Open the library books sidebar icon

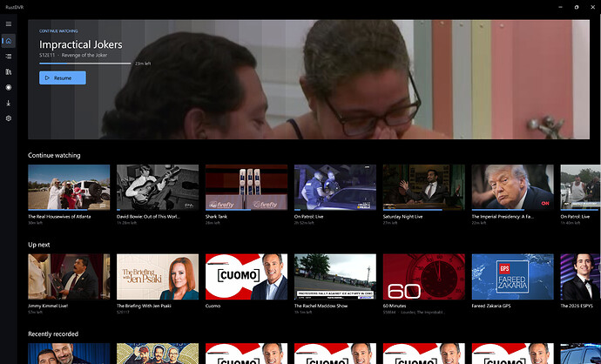(9, 71)
